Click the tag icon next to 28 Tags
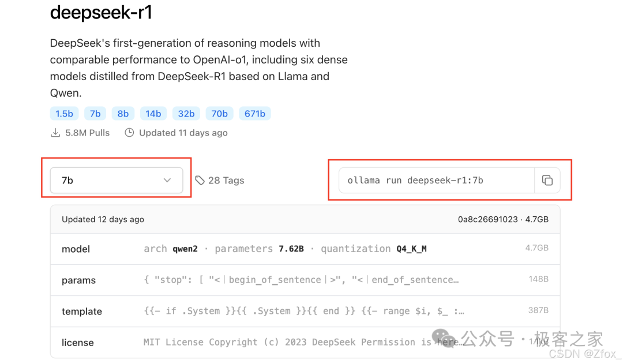623x364 pixels. 200,181
